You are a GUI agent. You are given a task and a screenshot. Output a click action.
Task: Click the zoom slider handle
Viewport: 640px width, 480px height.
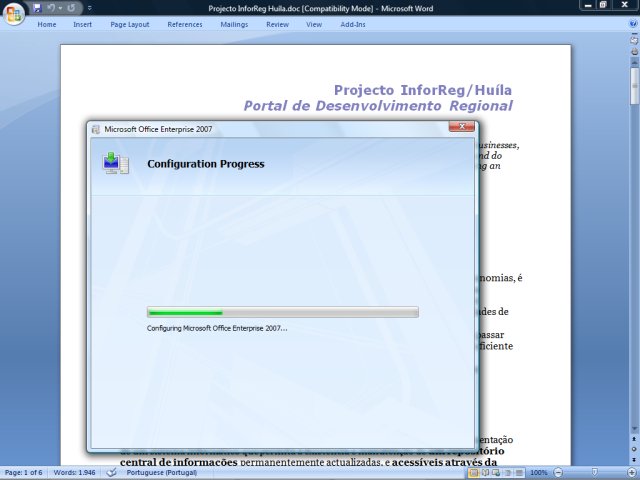click(595, 472)
